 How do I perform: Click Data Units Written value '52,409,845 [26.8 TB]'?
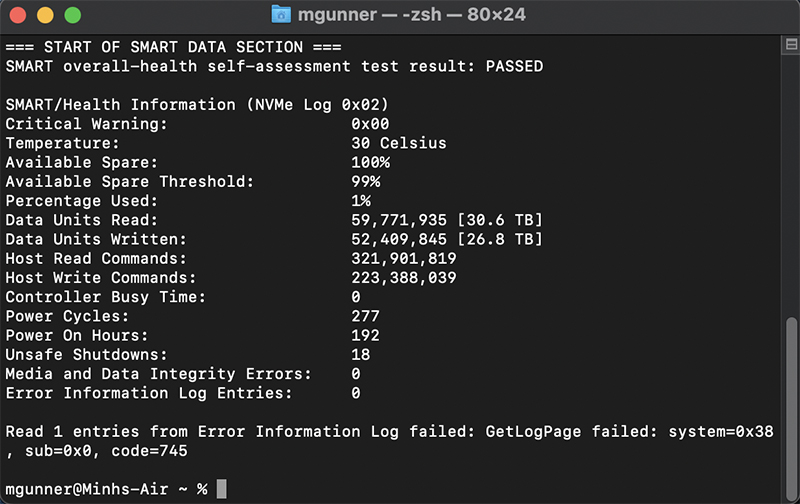tap(447, 239)
